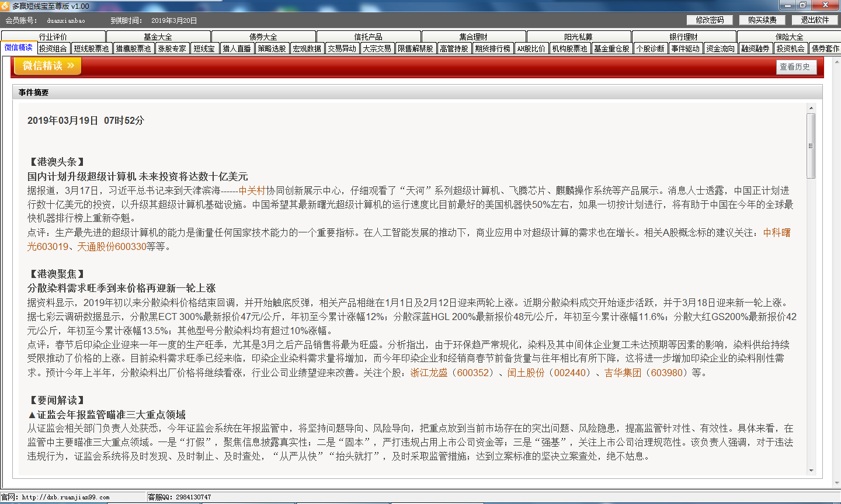The width and height of the screenshot is (841, 504).
Task: Switch to the 交易异动 tab
Action: [342, 48]
